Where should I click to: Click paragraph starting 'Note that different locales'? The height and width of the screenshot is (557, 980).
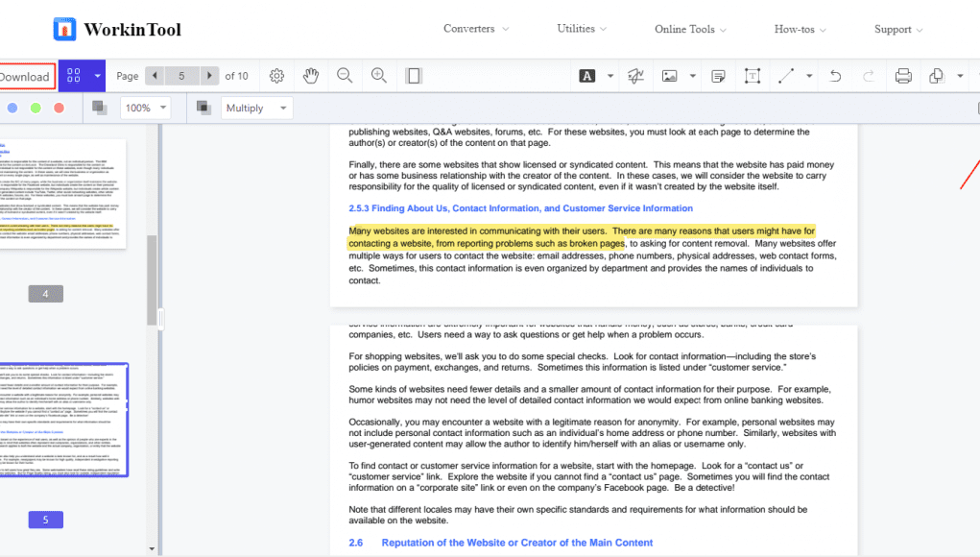578,515
